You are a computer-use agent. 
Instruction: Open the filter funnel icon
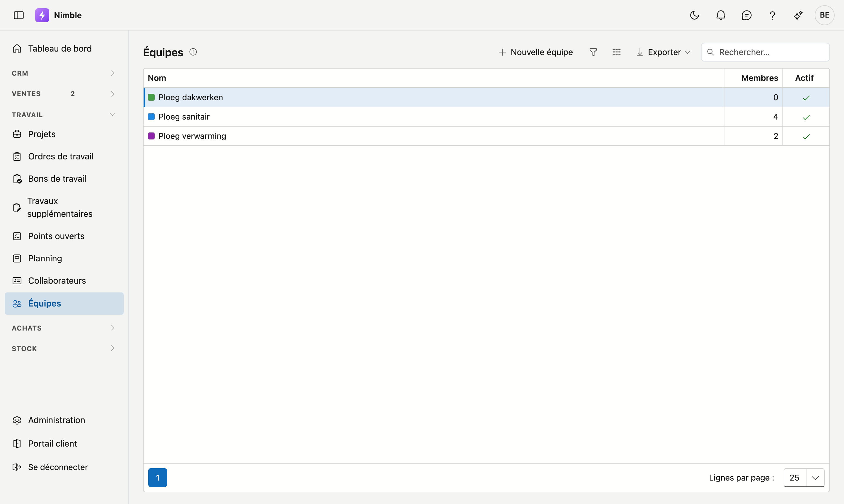pyautogui.click(x=593, y=52)
